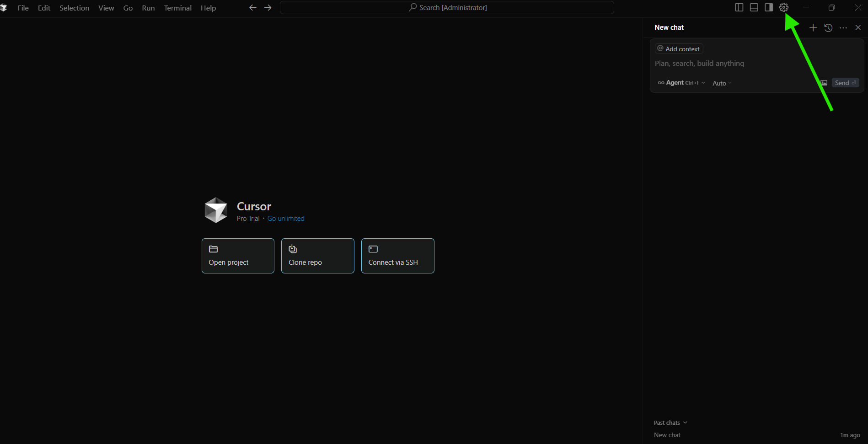
Task: Follow the Go unlimited link
Action: 286,219
